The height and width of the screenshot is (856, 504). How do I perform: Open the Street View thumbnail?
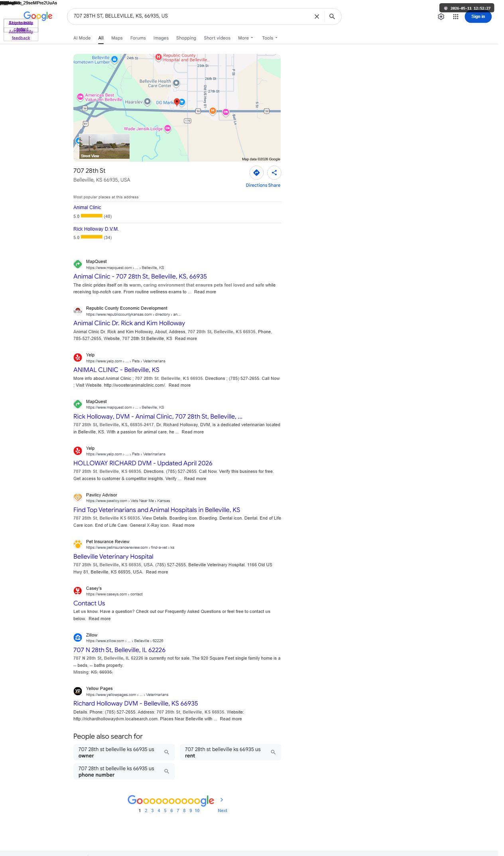click(x=104, y=146)
